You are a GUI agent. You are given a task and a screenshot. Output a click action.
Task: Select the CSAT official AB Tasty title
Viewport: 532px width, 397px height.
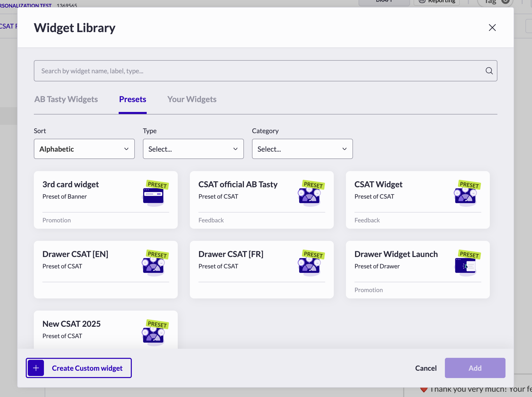(x=238, y=184)
